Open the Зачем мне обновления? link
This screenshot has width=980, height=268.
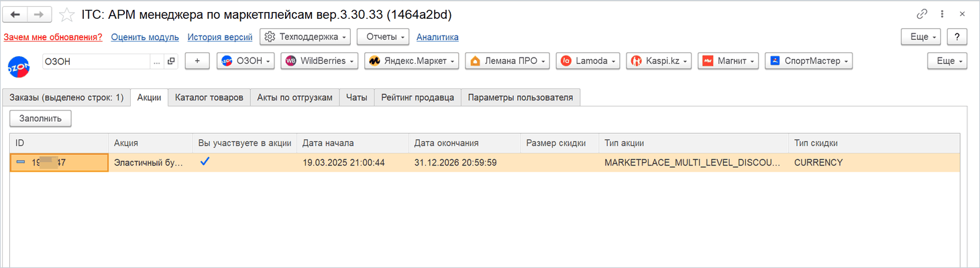[53, 38]
